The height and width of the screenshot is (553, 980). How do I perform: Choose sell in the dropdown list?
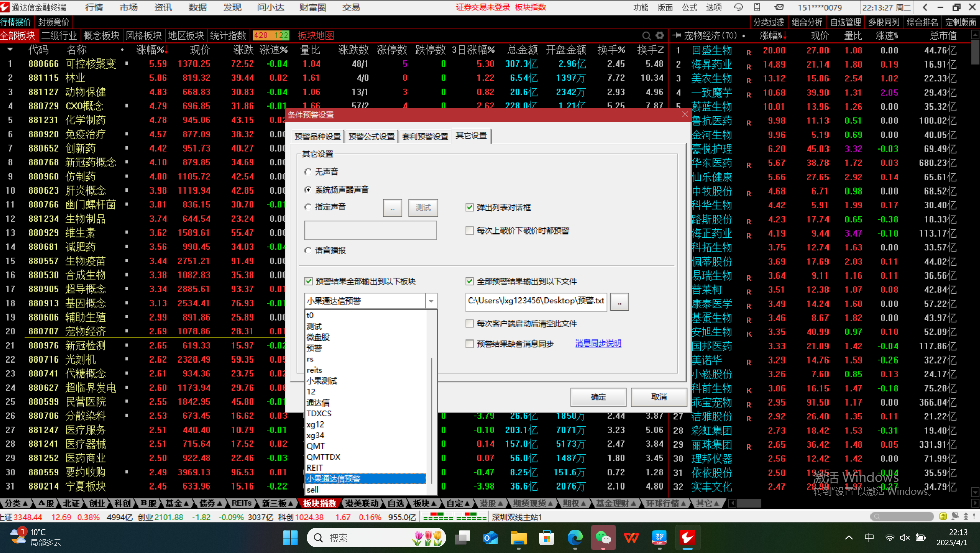[365, 490]
